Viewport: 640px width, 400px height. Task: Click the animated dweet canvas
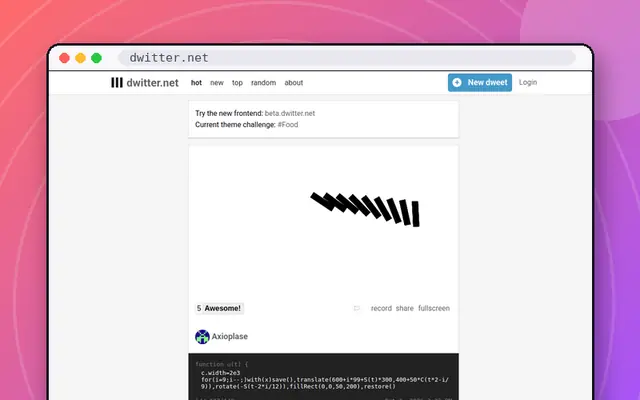[324, 222]
